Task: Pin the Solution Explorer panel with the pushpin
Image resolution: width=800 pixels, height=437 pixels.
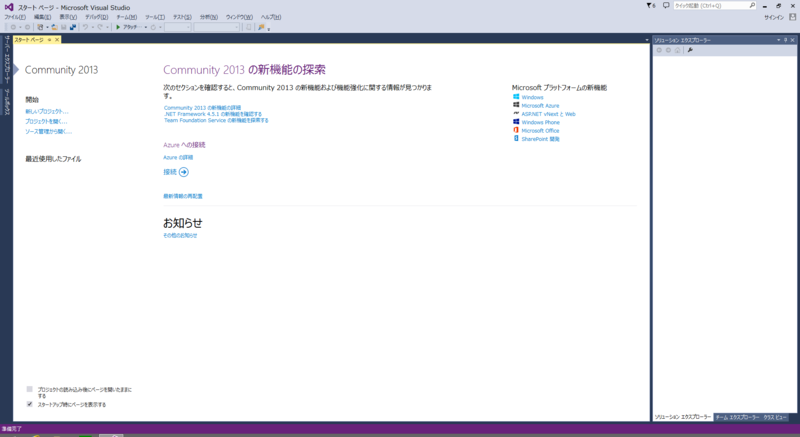Action: click(786, 40)
